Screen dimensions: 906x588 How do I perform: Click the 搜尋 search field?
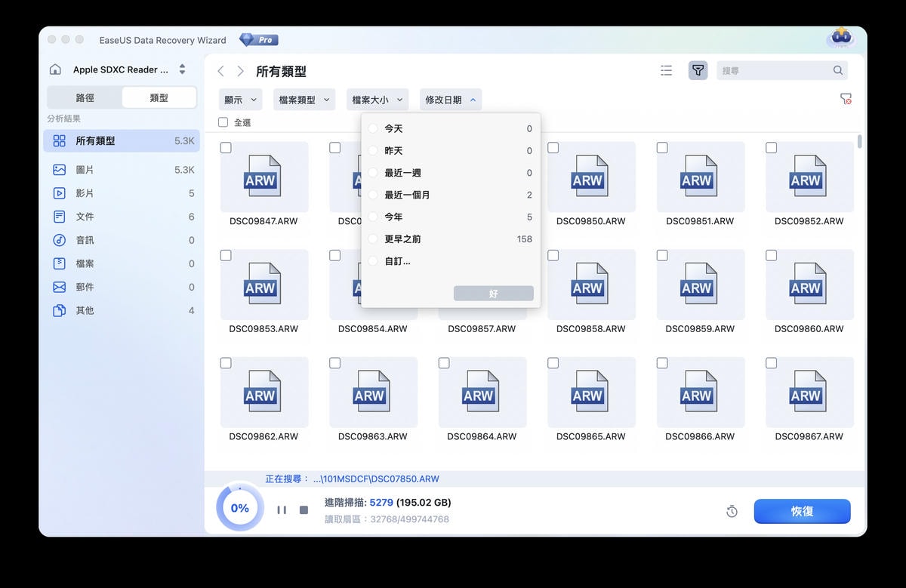(x=774, y=70)
